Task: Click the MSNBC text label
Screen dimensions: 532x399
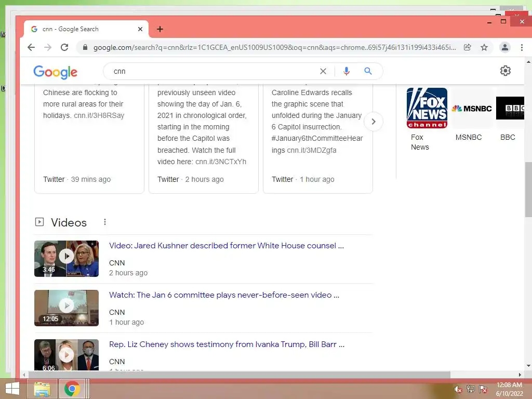Action: [469, 137]
